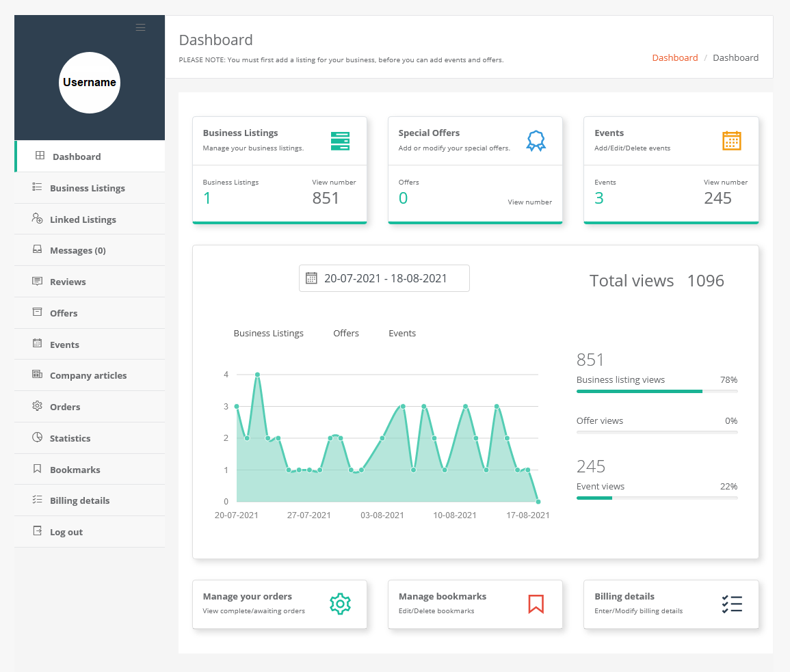Viewport: 790px width, 672px height.
Task: Click the chart peak data point at value 4
Action: pyautogui.click(x=257, y=375)
